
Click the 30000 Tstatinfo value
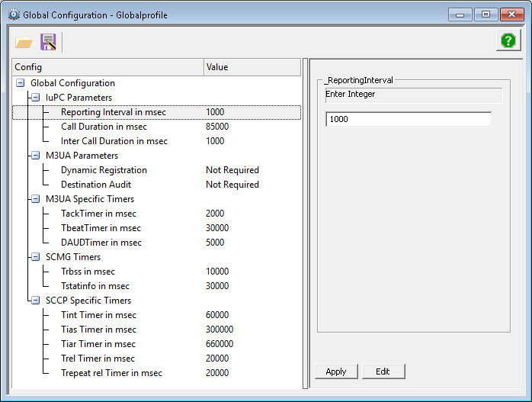pos(217,286)
